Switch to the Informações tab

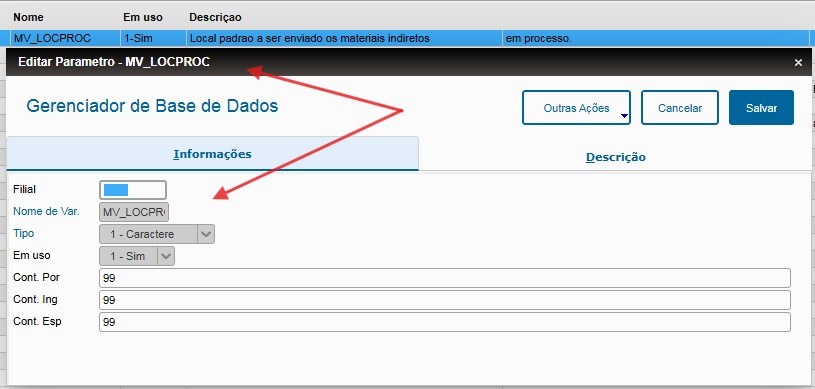click(212, 154)
